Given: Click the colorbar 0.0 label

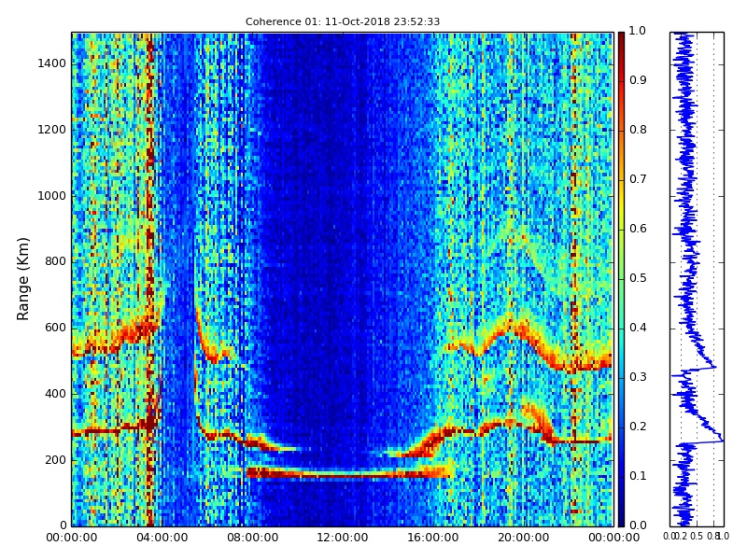Looking at the screenshot, I should pos(638,525).
